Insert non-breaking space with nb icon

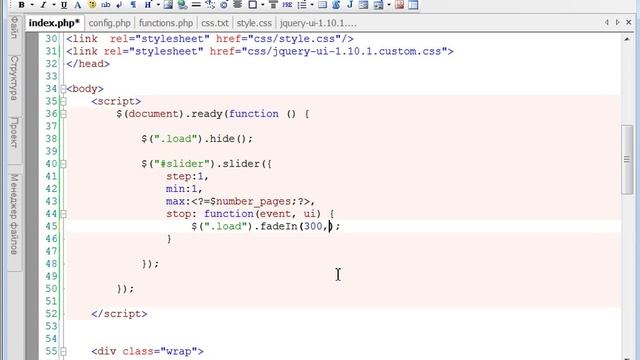point(106,5)
